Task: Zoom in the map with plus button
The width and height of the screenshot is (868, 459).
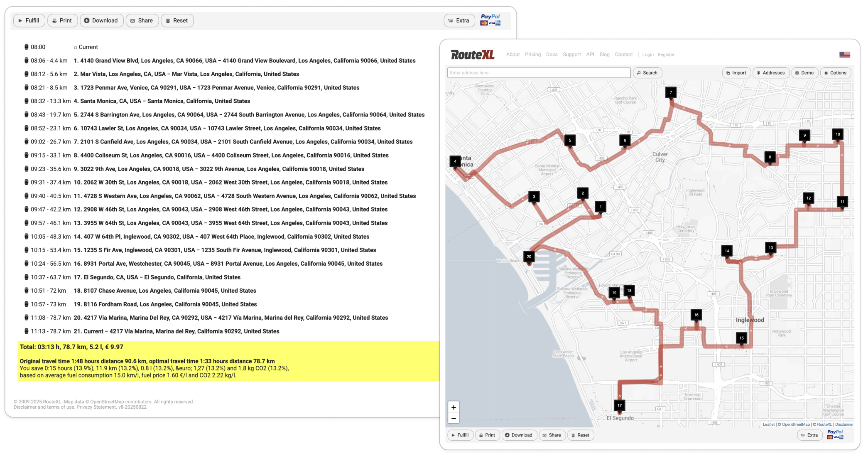Action: coord(454,407)
